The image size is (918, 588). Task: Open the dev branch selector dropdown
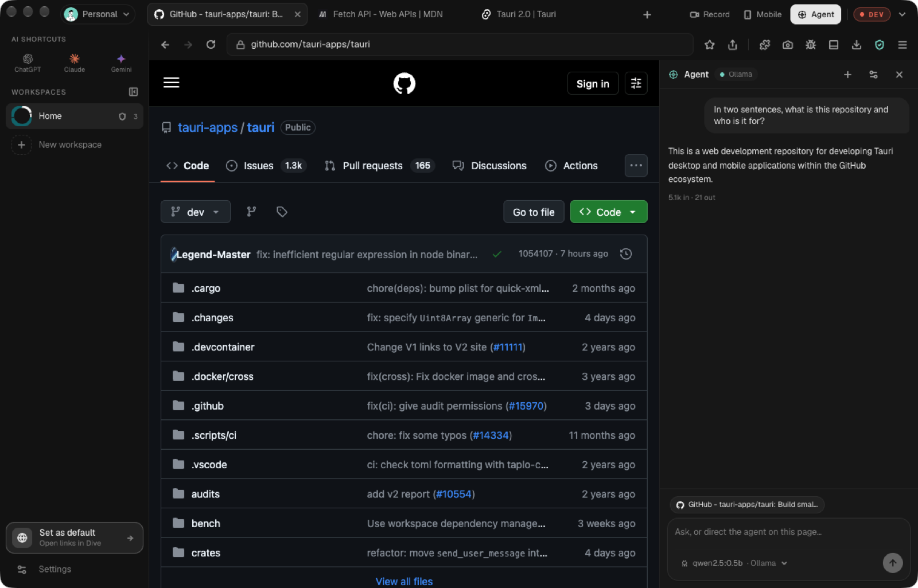[x=196, y=212]
